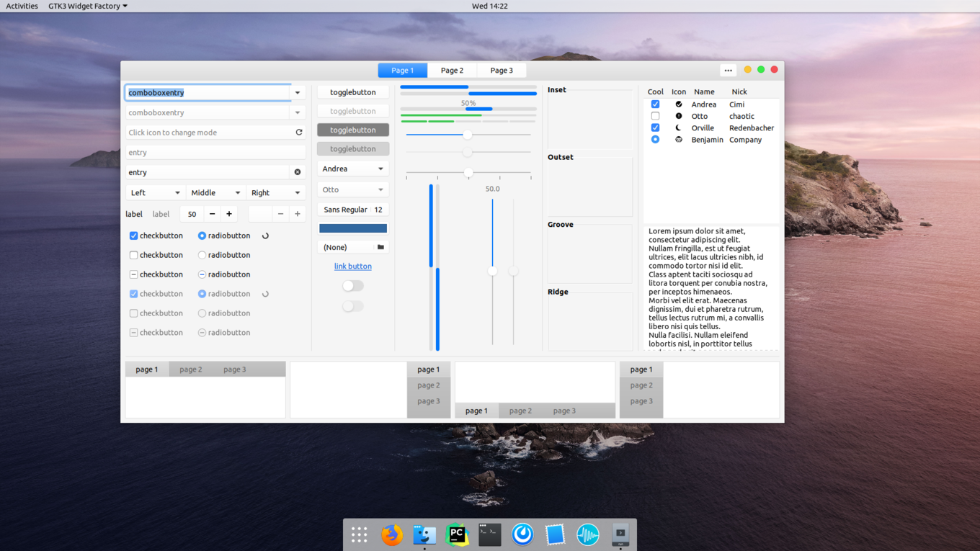This screenshot has width=980, height=551.
Task: Open the Right dropdown
Action: 275,193
